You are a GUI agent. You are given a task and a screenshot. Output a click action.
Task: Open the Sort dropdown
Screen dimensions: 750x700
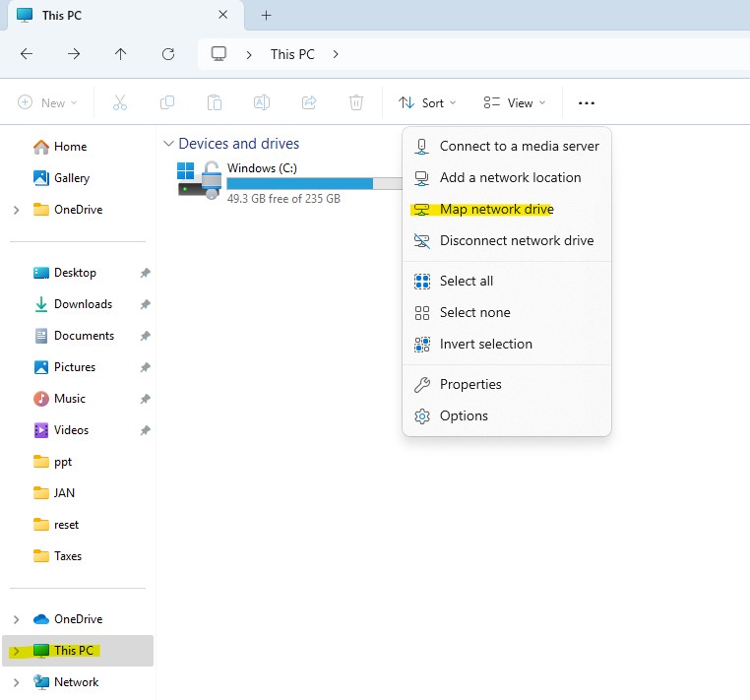(427, 102)
